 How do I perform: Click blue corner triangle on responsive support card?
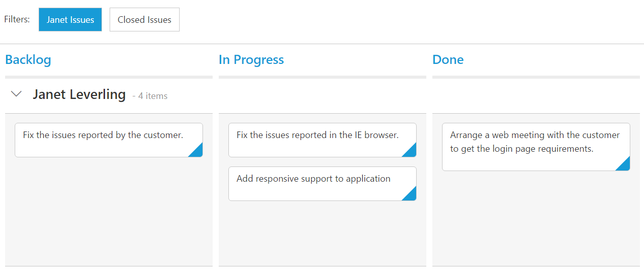click(411, 195)
